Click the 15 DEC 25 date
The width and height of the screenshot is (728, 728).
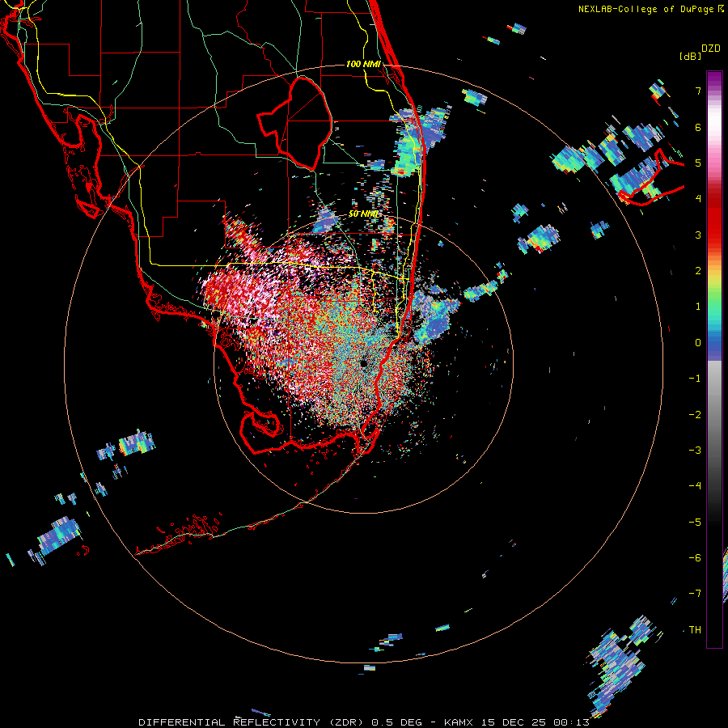pos(514,722)
